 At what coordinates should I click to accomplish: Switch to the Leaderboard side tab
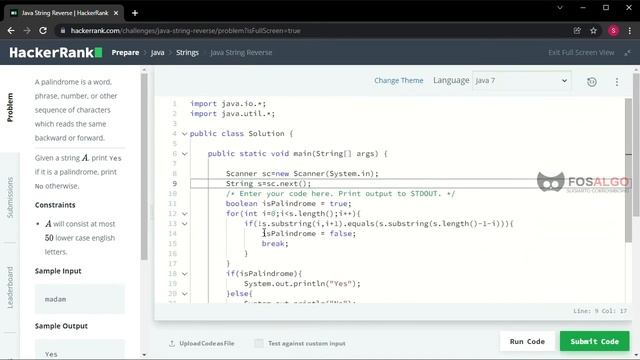[x=10, y=287]
